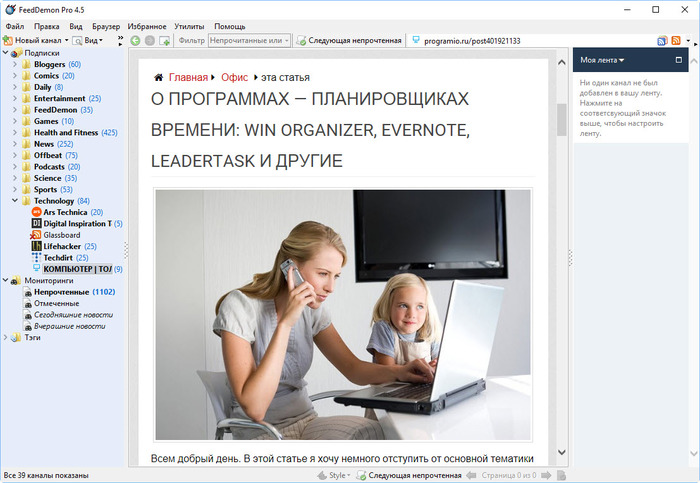Click Следующая непрочтенная in bottom status bar
Image resolution: width=700 pixels, height=483 pixels.
409,475
